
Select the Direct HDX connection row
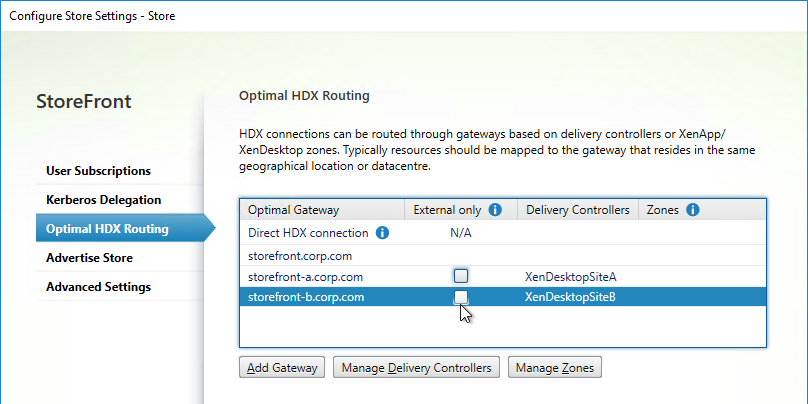(503, 233)
